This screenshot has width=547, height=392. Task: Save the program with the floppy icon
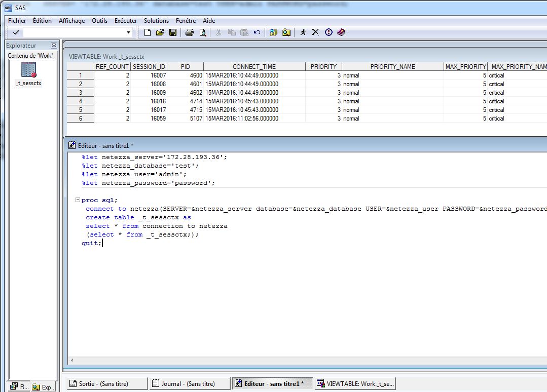point(172,32)
